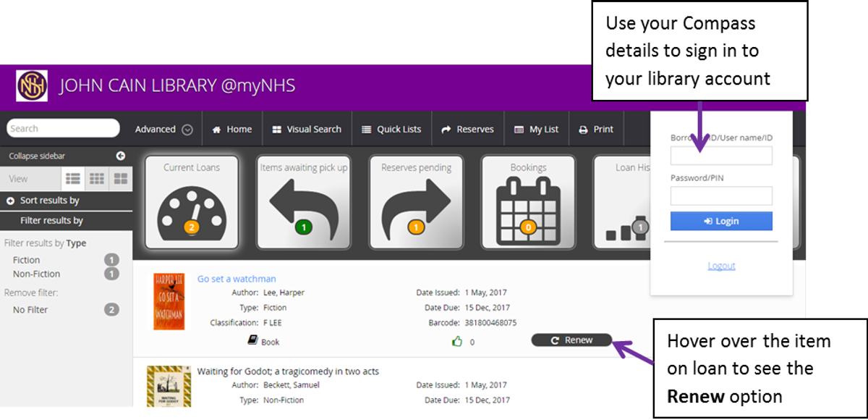Screen dimensions: 868x420
Task: Switch to list view layout icon
Action: point(73,178)
